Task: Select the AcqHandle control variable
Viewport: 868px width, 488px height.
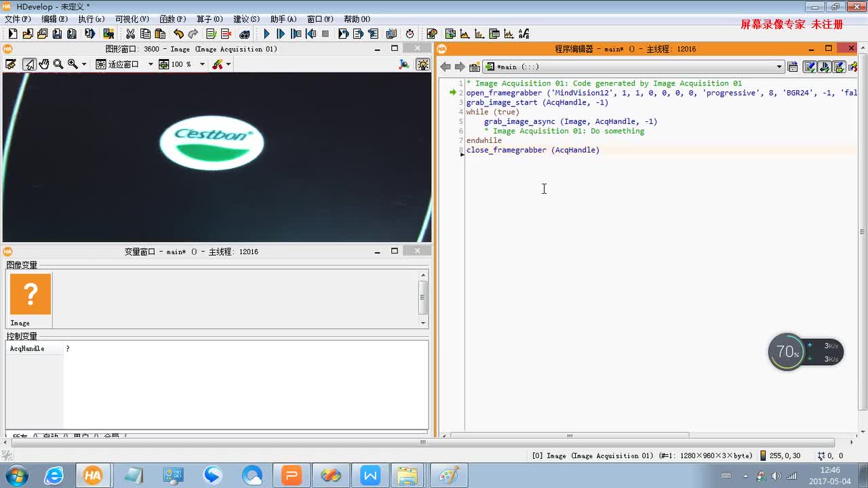Action: pyautogui.click(x=27, y=348)
